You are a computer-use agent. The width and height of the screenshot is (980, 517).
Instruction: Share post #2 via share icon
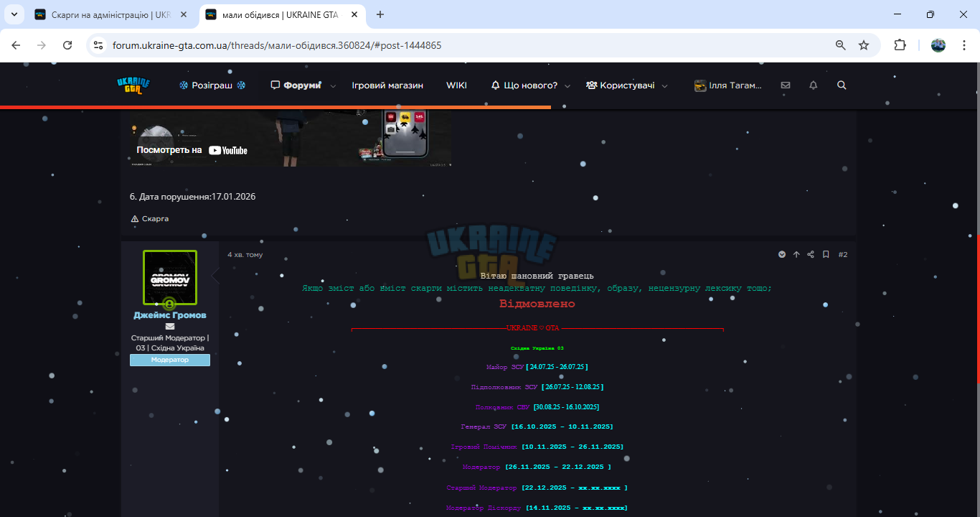click(811, 254)
